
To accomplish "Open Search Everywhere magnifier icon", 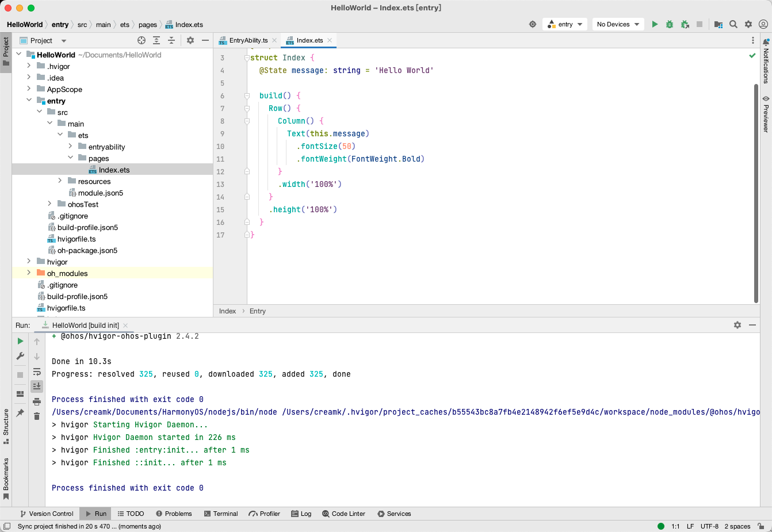I will [x=733, y=24].
